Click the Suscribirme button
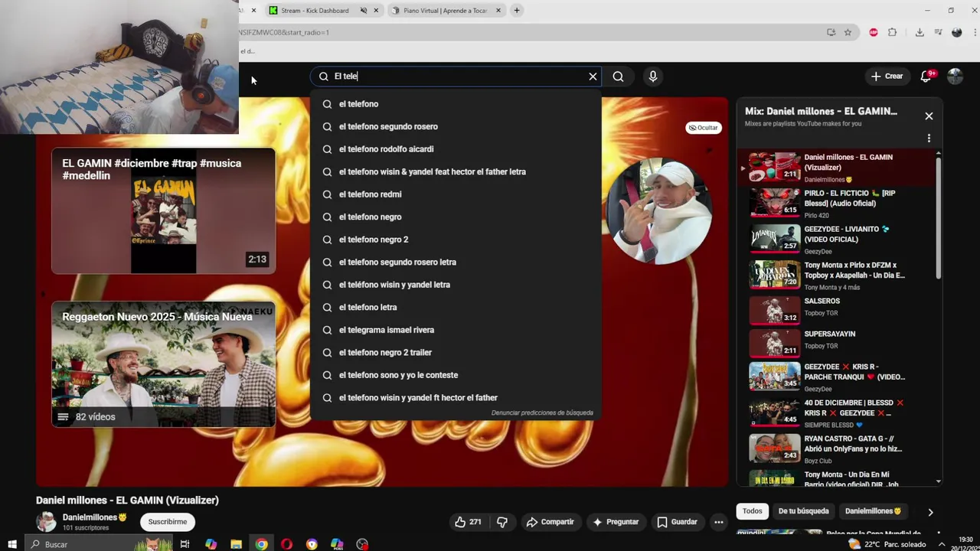This screenshot has height=551, width=980. (168, 522)
